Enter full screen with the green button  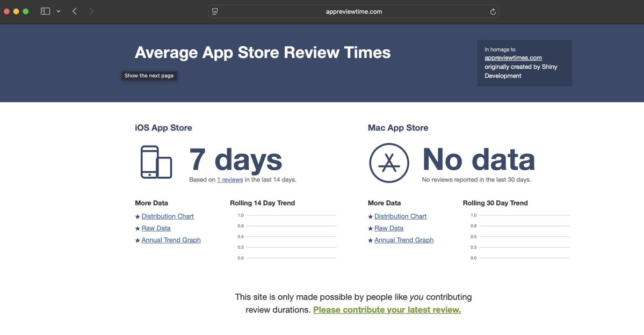(25, 11)
